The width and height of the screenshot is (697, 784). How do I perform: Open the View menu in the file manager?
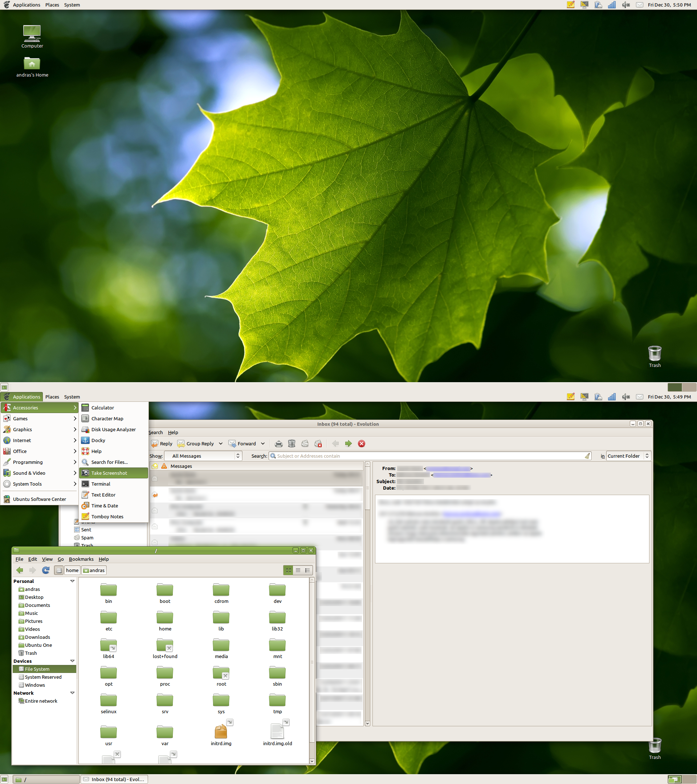tap(47, 559)
